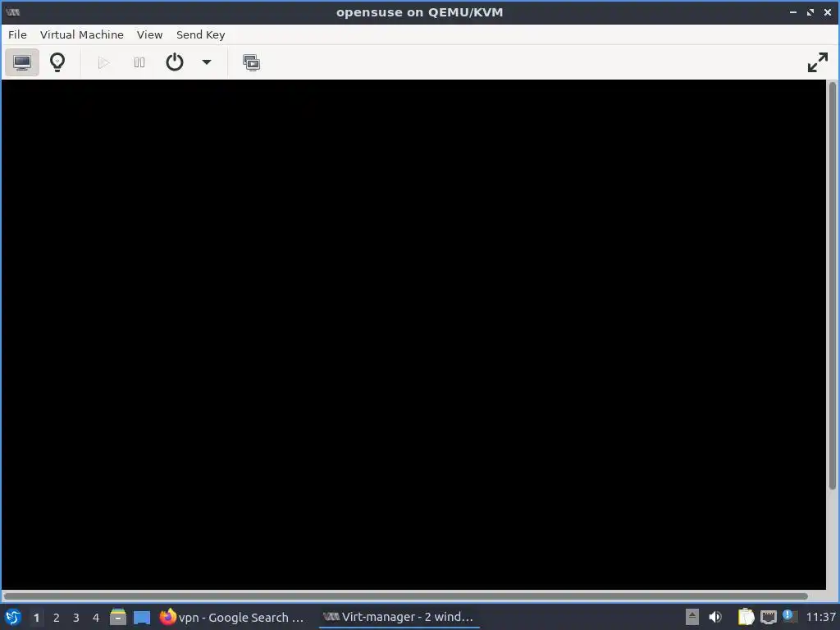Open update notifier tray icon
The height and width of the screenshot is (630, 840).
click(788, 615)
